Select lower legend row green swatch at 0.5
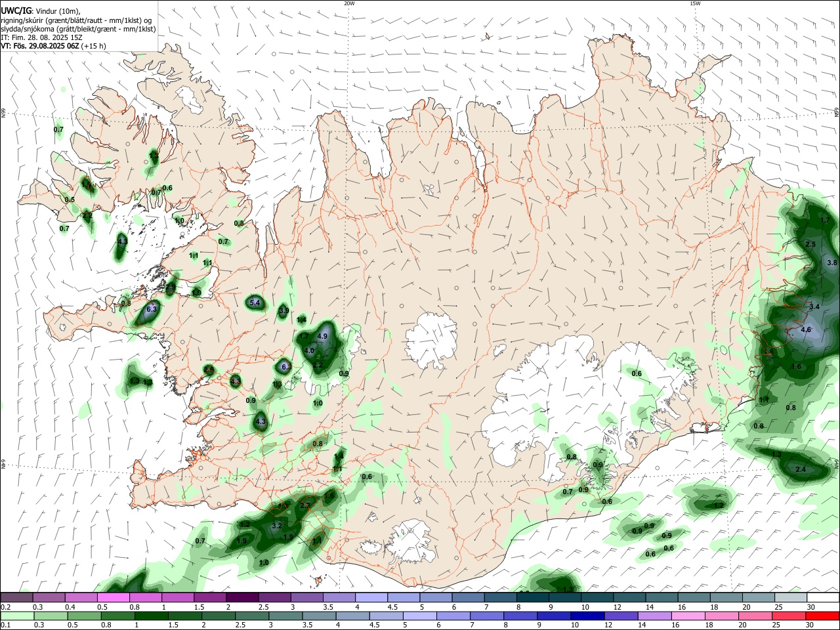This screenshot has height=630, width=840. tap(84, 616)
